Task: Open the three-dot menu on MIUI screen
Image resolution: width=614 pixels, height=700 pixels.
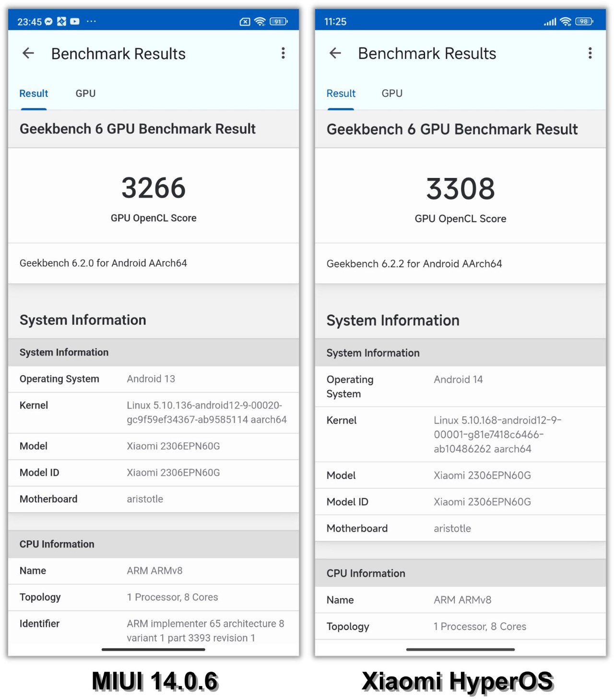Action: click(283, 53)
